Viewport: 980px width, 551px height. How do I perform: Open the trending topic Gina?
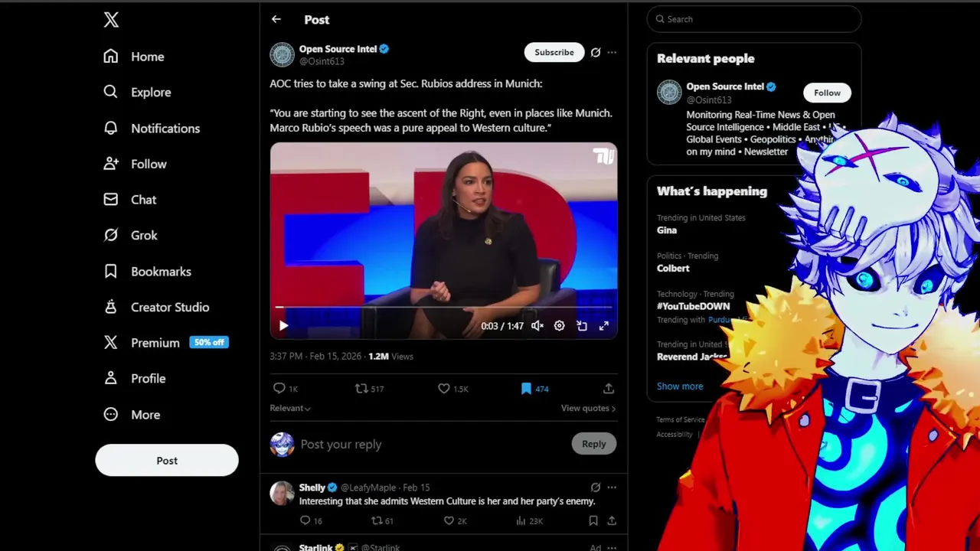tap(666, 230)
